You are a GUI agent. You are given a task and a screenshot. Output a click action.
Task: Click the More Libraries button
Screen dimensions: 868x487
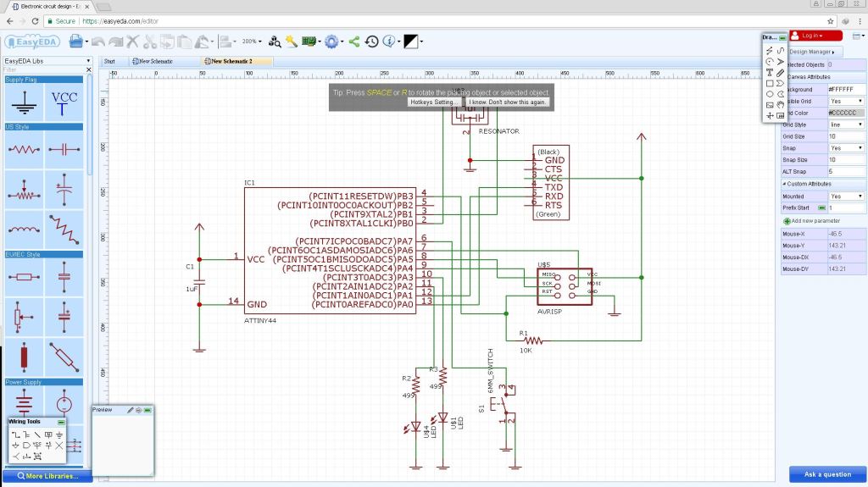click(47, 476)
